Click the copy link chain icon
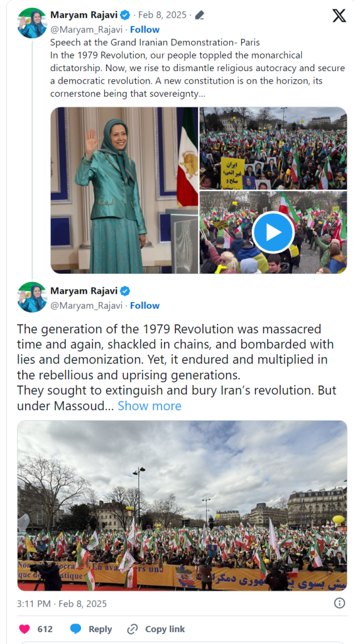The image size is (355, 644). (133, 629)
